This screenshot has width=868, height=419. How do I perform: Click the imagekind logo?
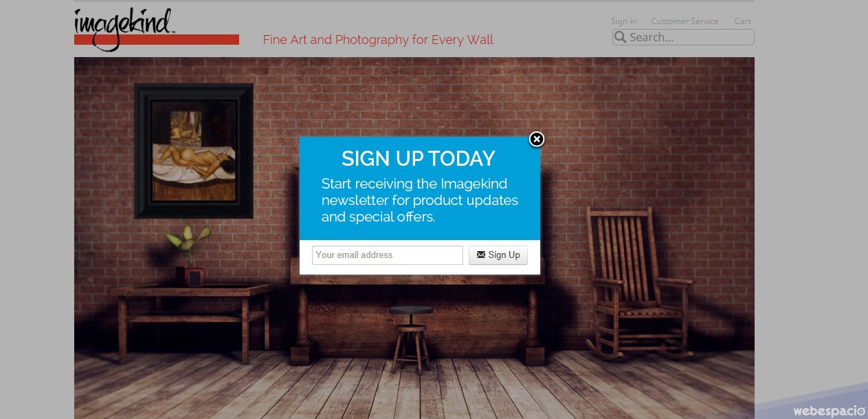coord(124,29)
